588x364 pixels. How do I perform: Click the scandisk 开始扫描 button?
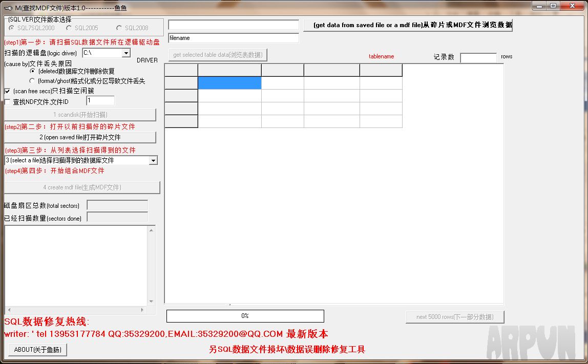coord(81,115)
